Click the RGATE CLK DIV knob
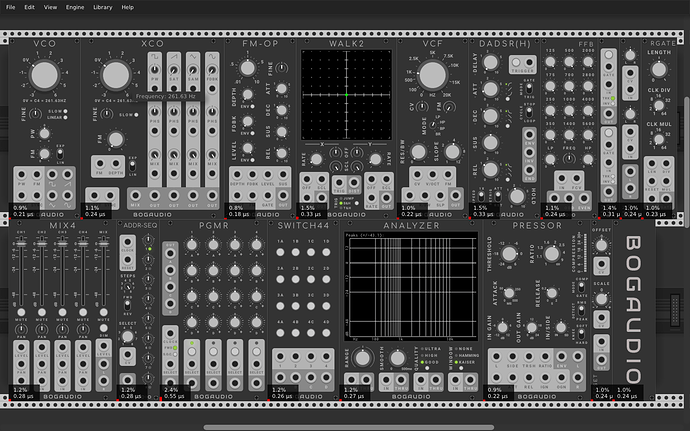This screenshot has height=431, width=690. 659,106
